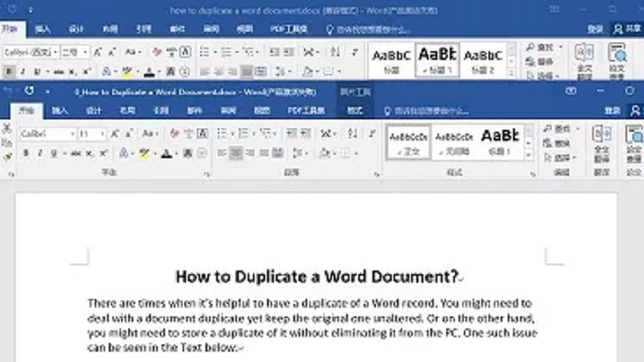Viewport: 644px width, 362px height.
Task: Open full-text translation (全文翻译) in front window
Action: point(602,144)
